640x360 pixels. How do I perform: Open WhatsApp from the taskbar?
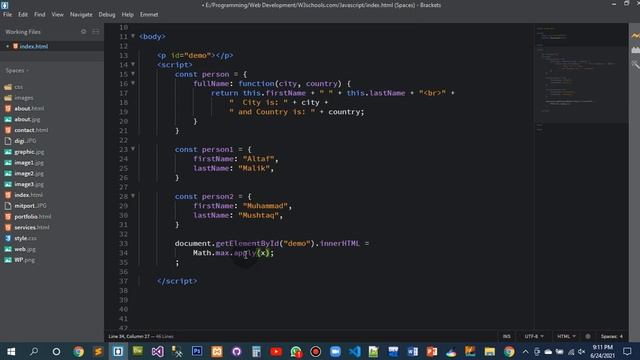pyautogui.click(x=296, y=351)
